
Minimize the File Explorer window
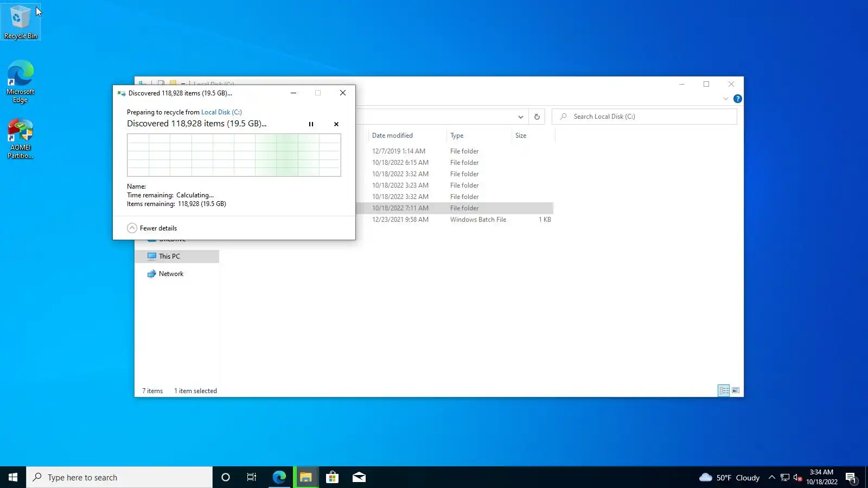[x=682, y=84]
